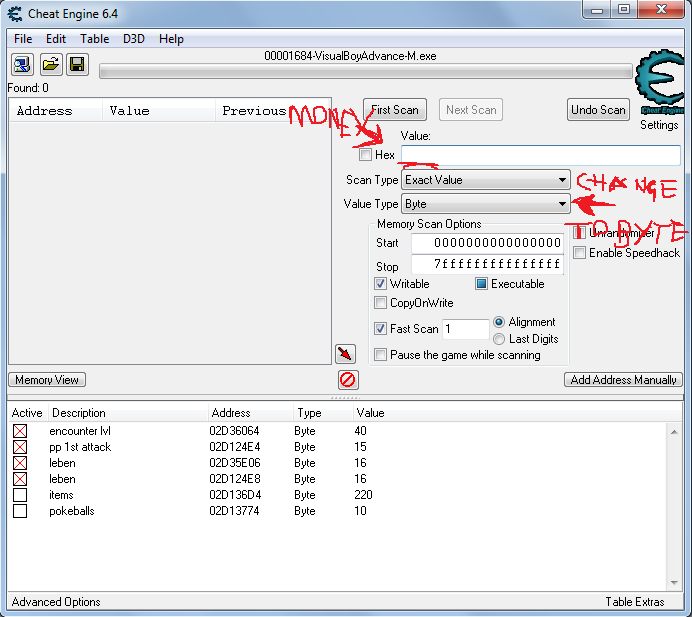Click the Undo Scan button
The image size is (692, 617).
point(598,109)
